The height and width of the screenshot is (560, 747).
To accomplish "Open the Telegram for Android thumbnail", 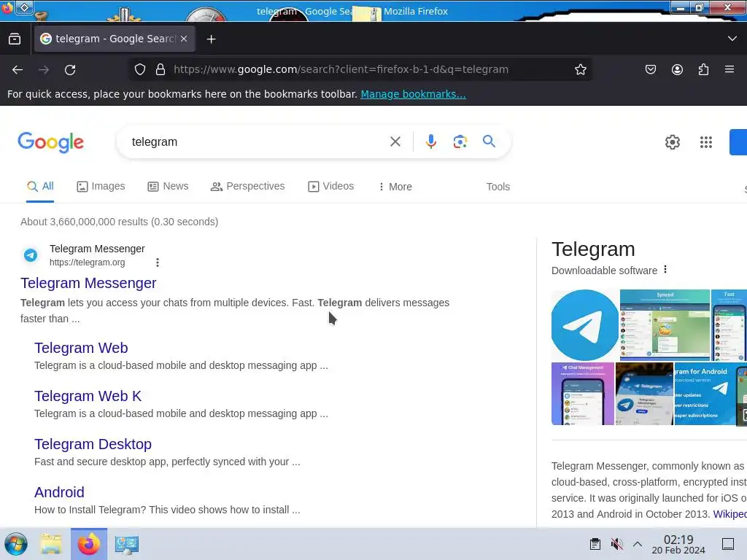I will pos(705,394).
